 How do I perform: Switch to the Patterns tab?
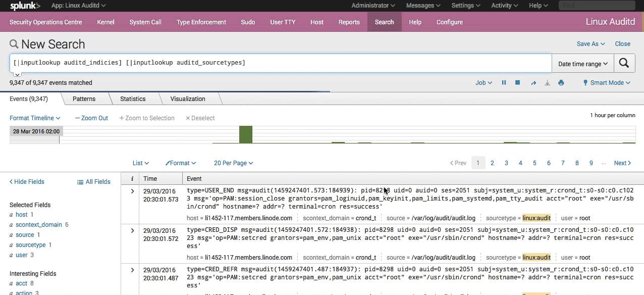pos(84,99)
